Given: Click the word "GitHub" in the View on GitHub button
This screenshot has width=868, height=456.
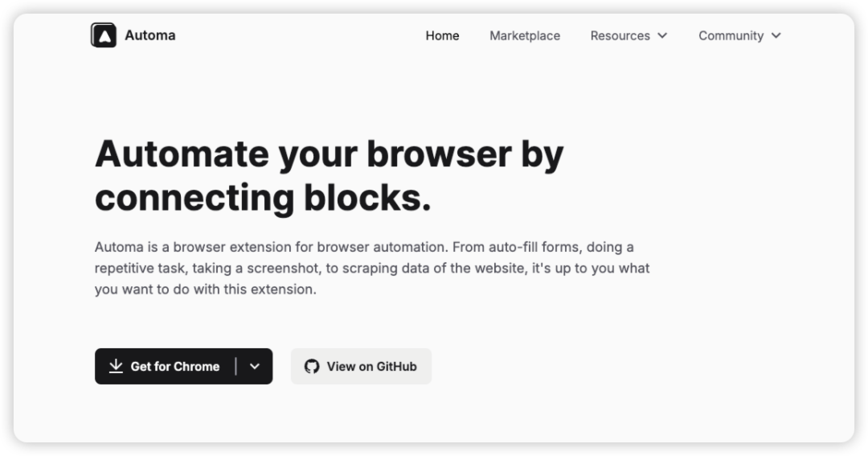Looking at the screenshot, I should (x=397, y=367).
